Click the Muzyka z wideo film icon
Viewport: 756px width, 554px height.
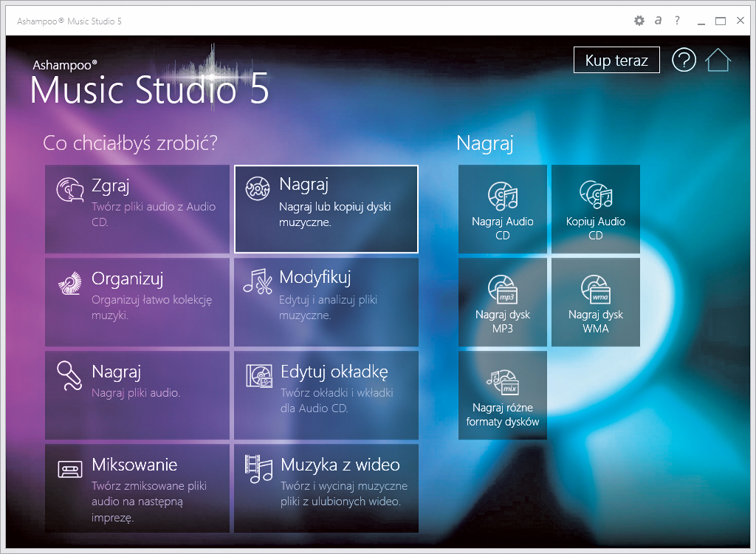point(258,469)
